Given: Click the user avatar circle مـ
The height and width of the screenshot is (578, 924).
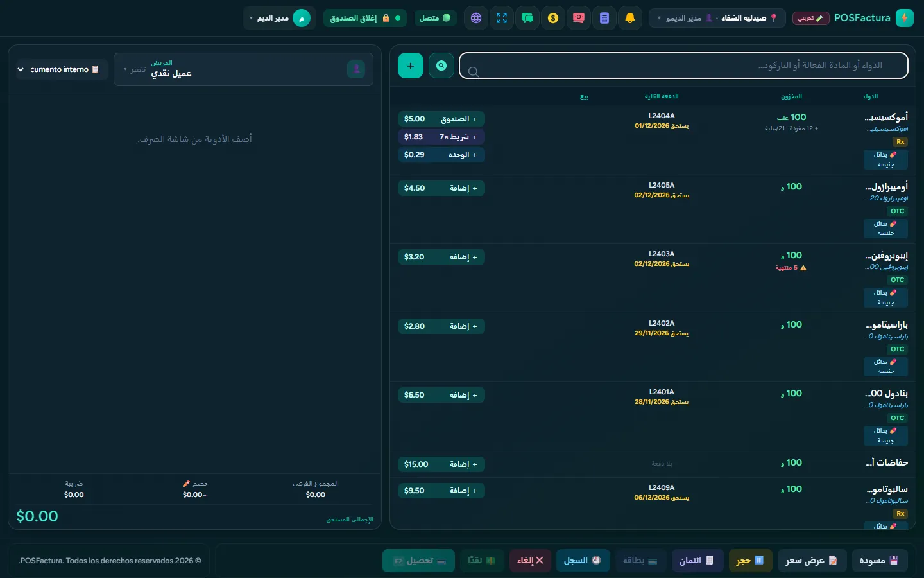Looking at the screenshot, I should pyautogui.click(x=302, y=18).
